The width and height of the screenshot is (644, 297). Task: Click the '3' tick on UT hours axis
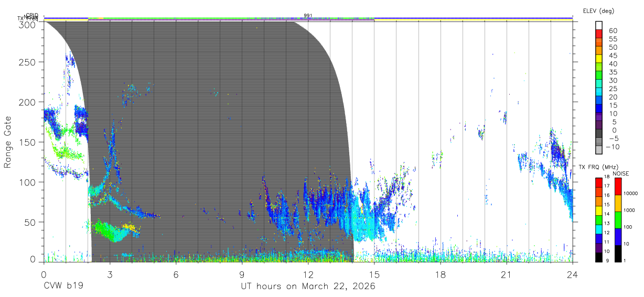point(110,274)
